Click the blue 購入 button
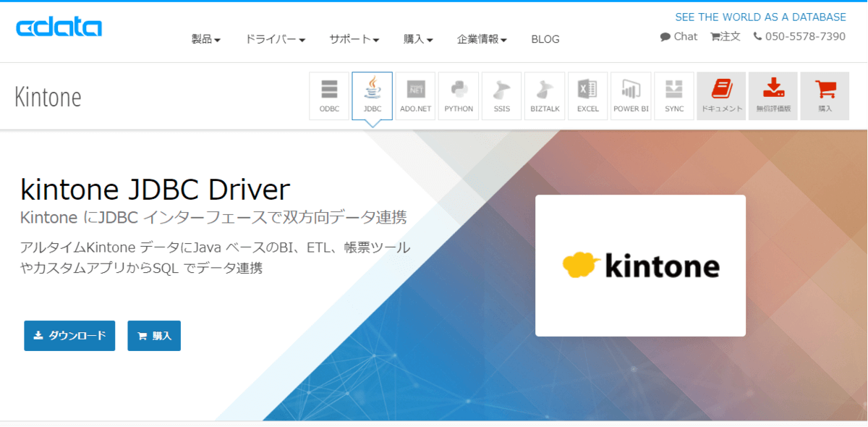 tap(154, 336)
